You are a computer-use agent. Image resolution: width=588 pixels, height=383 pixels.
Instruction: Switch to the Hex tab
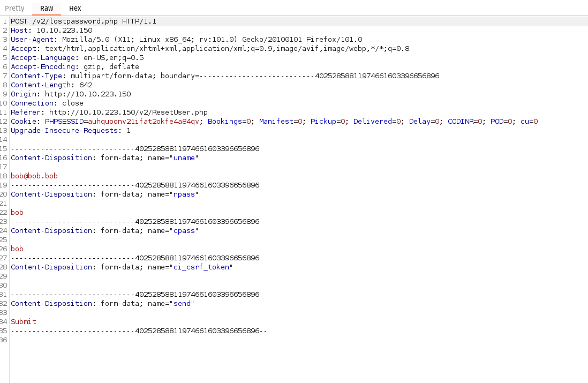point(75,8)
